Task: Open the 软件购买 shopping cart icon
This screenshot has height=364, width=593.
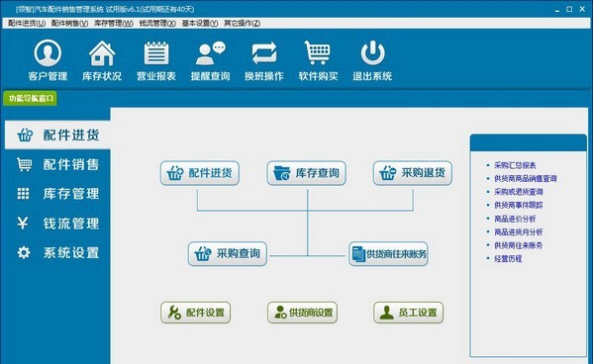Action: (318, 52)
